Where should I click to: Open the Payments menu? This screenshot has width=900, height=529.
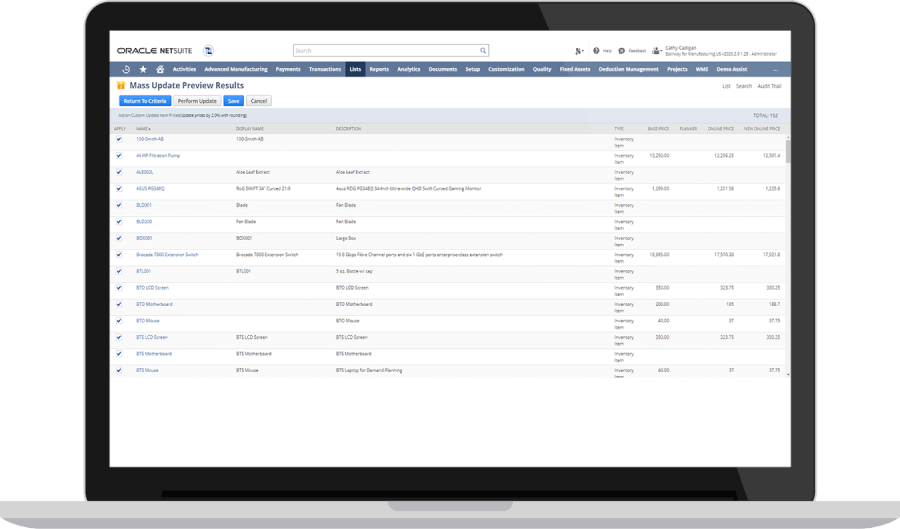coord(288,69)
